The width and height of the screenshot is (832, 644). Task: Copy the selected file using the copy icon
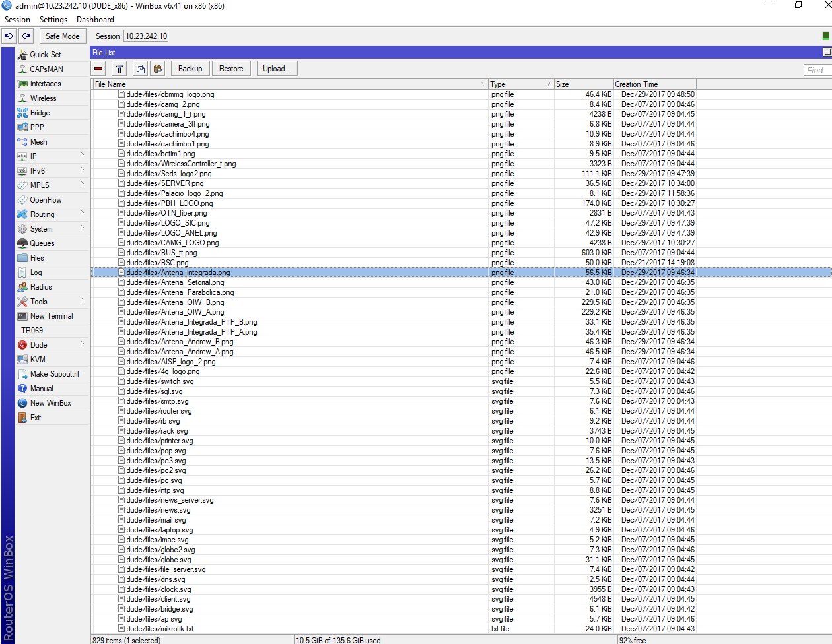click(x=140, y=68)
